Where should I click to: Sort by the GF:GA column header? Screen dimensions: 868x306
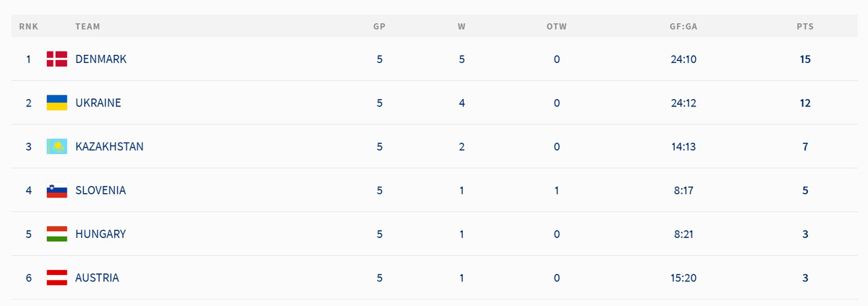click(683, 27)
